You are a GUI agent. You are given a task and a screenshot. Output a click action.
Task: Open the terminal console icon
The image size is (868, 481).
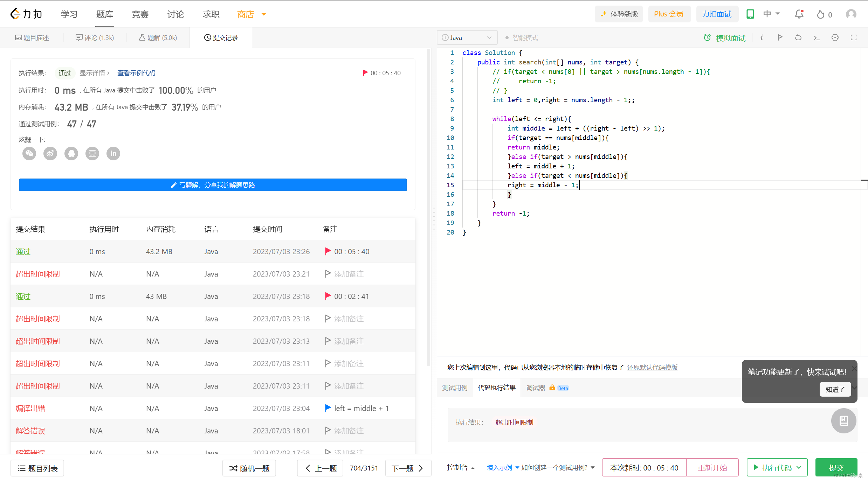817,37
